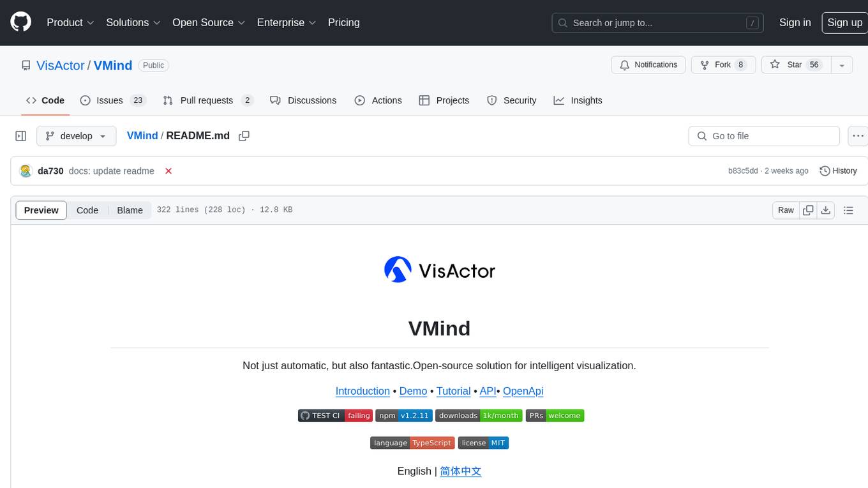Expand the Solutions menu
The image size is (868, 488).
pyautogui.click(x=133, y=22)
